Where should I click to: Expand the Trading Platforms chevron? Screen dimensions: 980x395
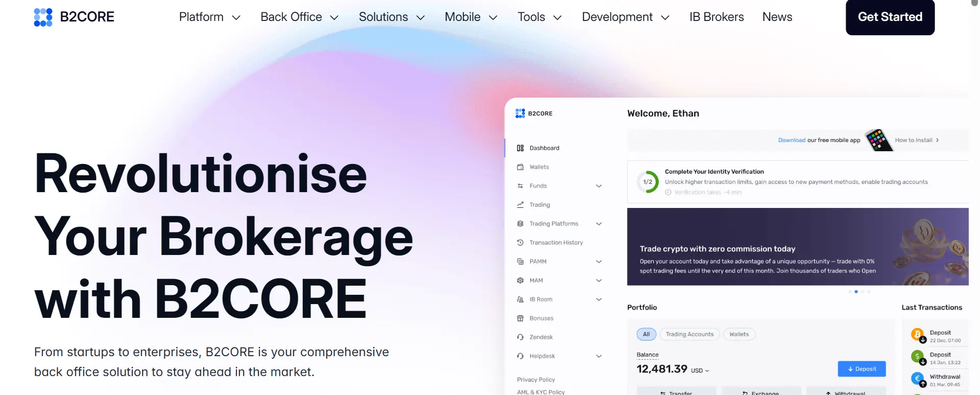point(599,224)
